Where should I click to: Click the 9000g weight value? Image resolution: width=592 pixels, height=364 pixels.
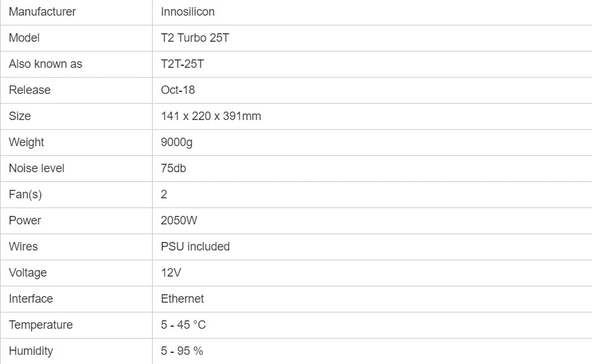pos(177,142)
